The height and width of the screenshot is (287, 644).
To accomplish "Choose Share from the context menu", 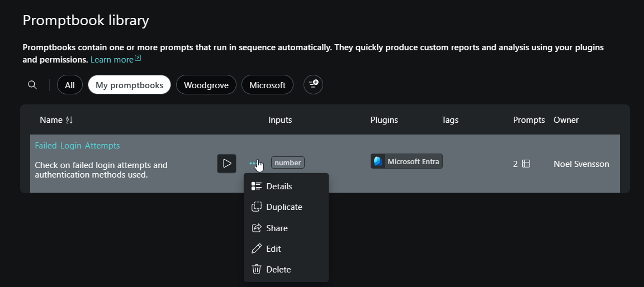I will 277,228.
